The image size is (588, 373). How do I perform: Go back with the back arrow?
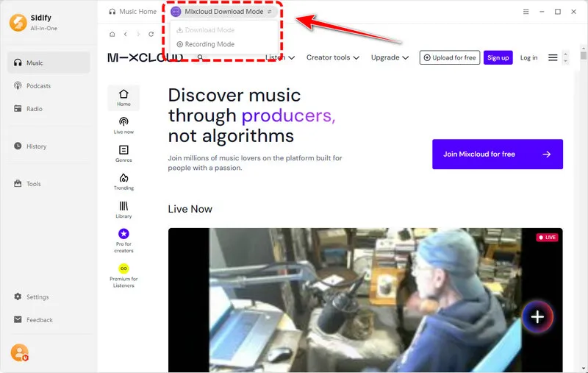[125, 34]
